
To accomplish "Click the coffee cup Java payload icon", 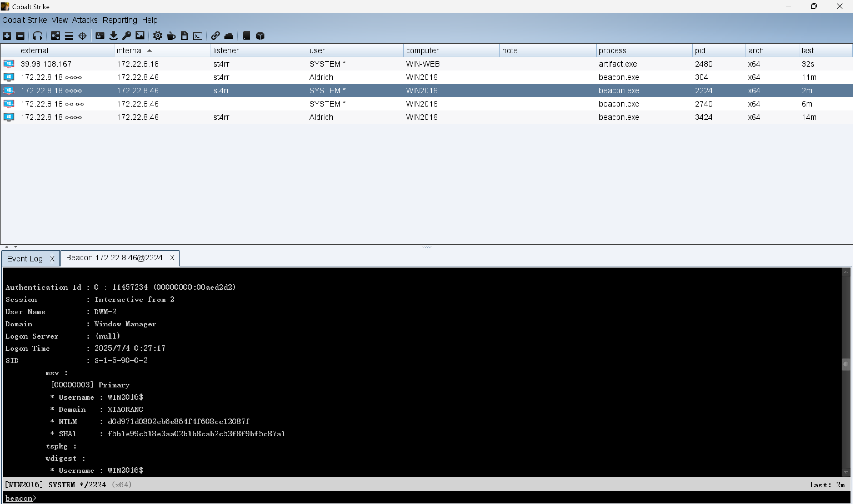I will click(x=171, y=36).
